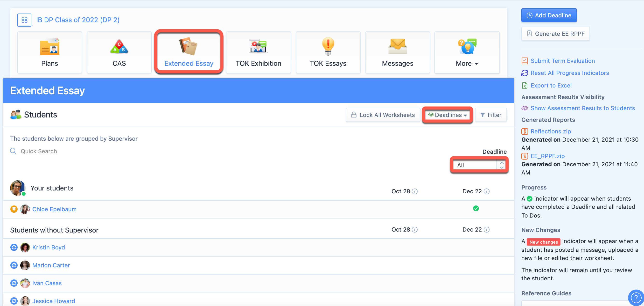
Task: Click the Submit Term Evaluation checklist icon
Action: (x=525, y=61)
